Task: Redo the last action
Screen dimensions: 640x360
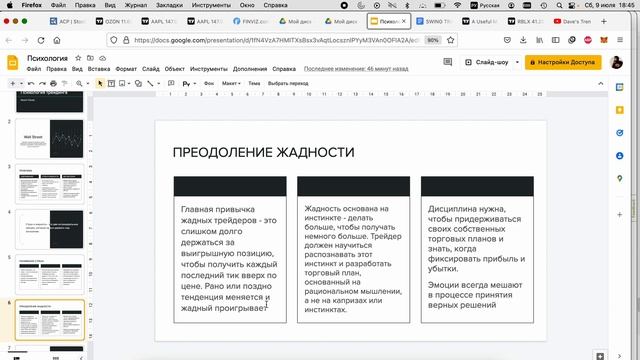Action: tap(42, 83)
